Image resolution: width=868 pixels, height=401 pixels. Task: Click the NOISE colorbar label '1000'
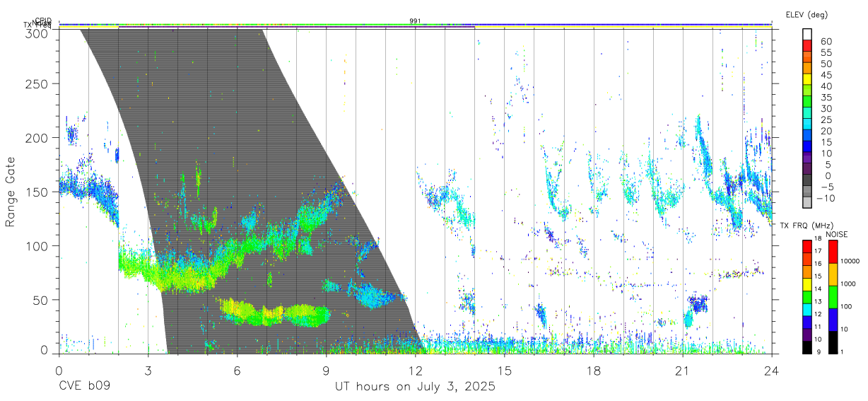(849, 284)
